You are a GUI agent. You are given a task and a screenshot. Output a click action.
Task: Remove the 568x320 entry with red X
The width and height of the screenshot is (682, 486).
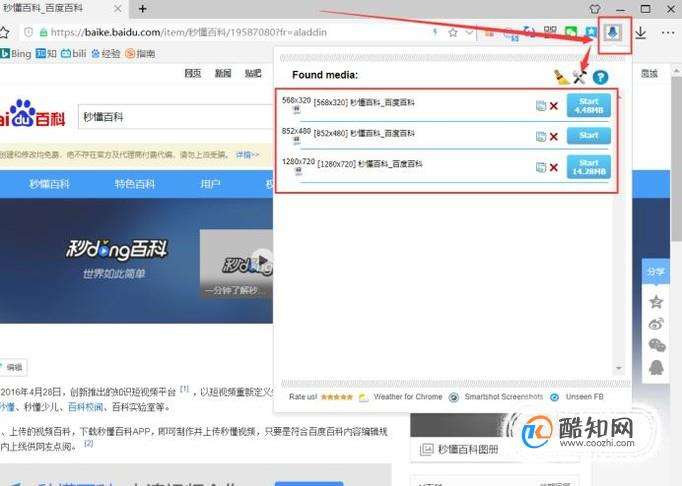(x=554, y=106)
